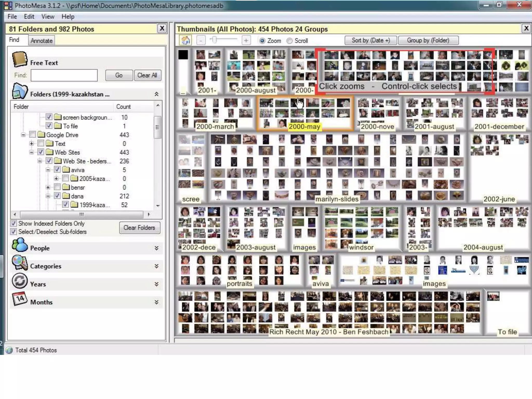Uncheck Select/Deselect Sub-folders option
Image resolution: width=532 pixels, height=399 pixels.
pyautogui.click(x=13, y=231)
